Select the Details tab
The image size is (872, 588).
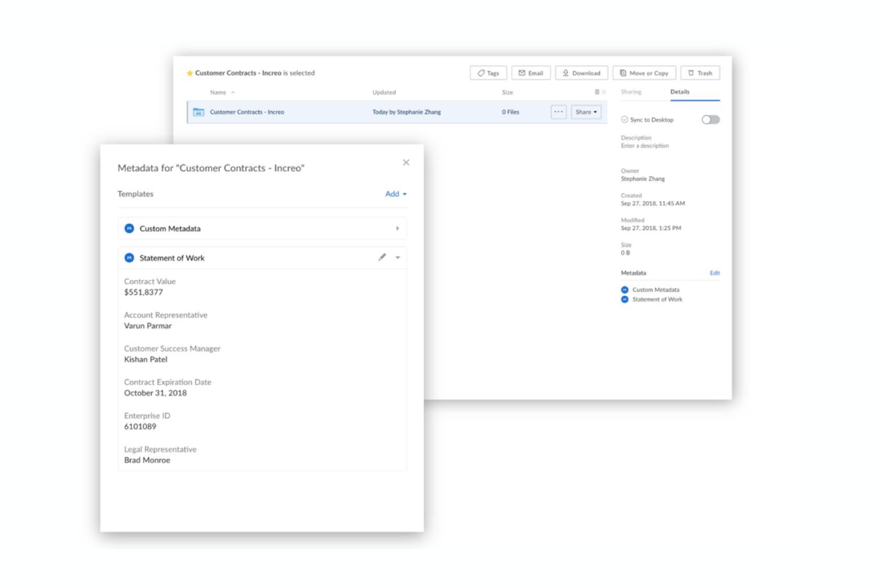click(x=680, y=91)
